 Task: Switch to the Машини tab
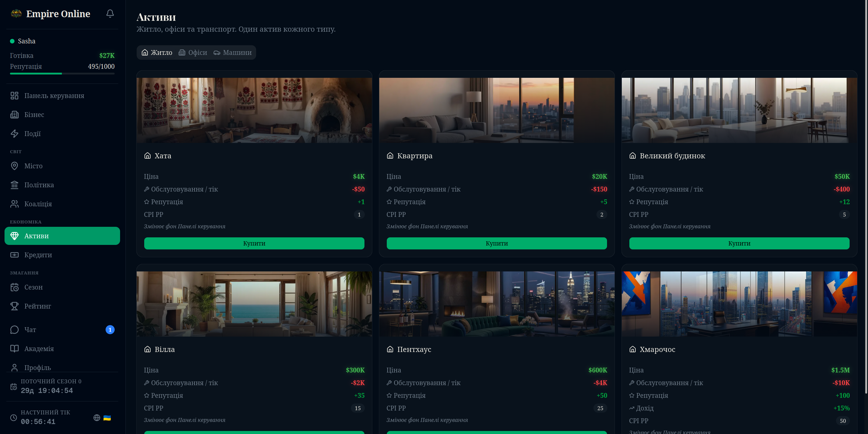point(233,52)
